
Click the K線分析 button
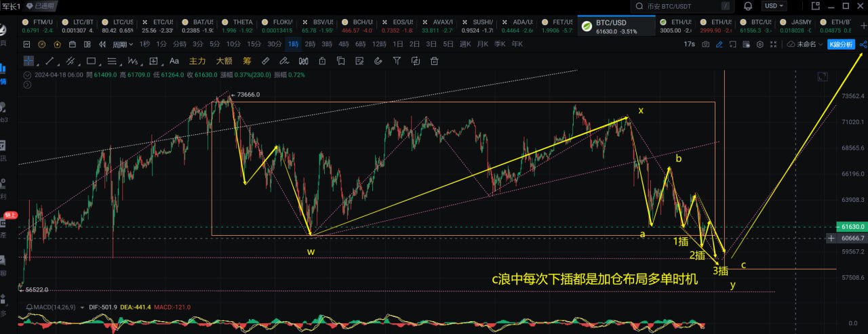841,44
